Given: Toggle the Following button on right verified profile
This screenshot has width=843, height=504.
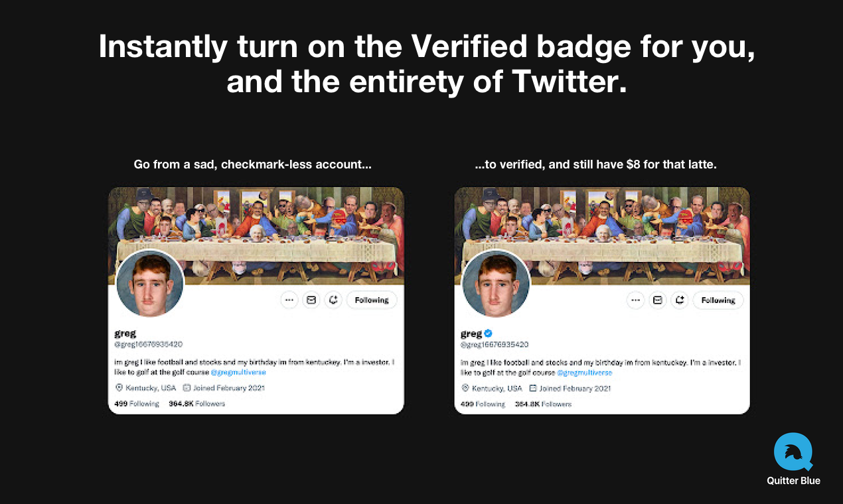Looking at the screenshot, I should tap(718, 300).
